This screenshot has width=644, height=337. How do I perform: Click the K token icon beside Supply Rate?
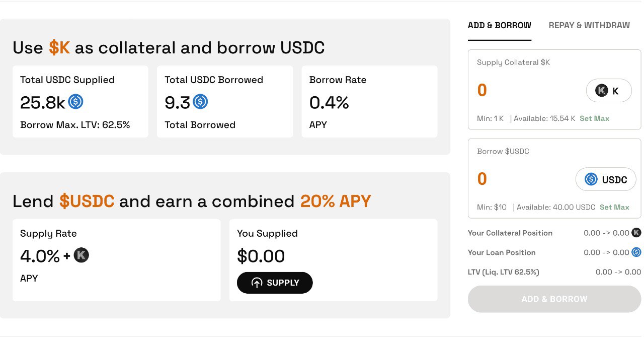click(82, 255)
